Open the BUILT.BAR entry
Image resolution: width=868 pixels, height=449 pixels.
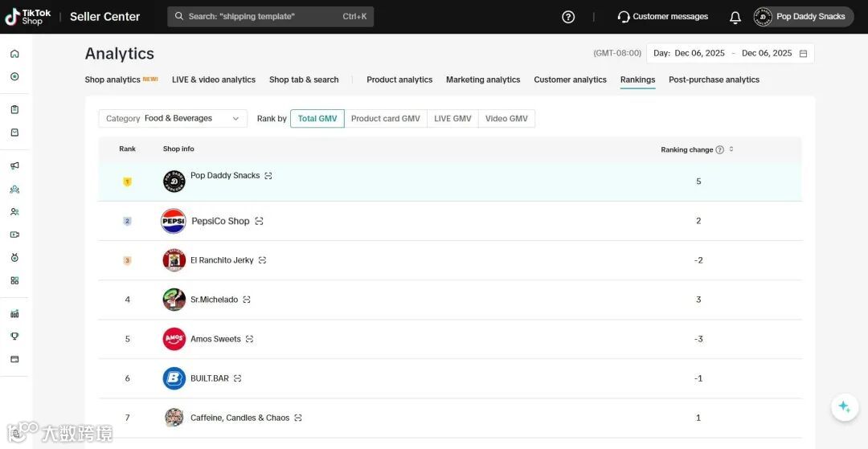point(210,379)
